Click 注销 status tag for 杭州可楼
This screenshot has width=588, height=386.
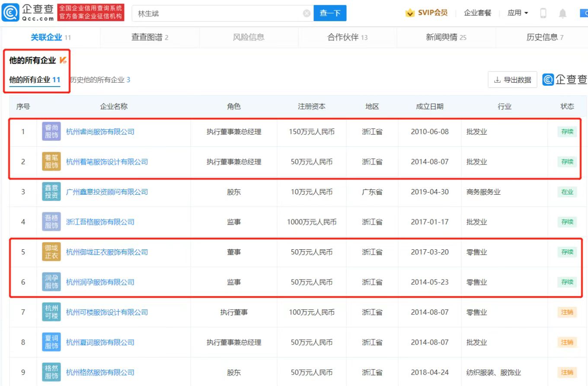[567, 312]
